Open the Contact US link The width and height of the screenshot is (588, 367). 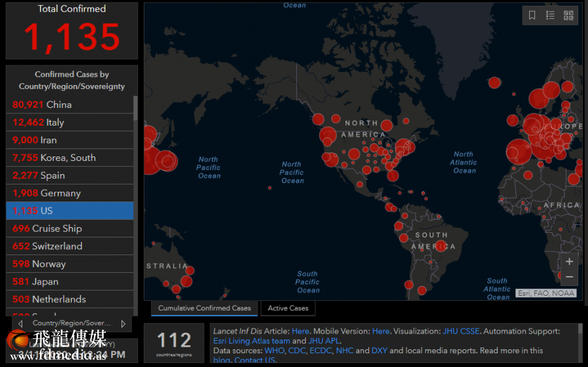pyautogui.click(x=255, y=360)
